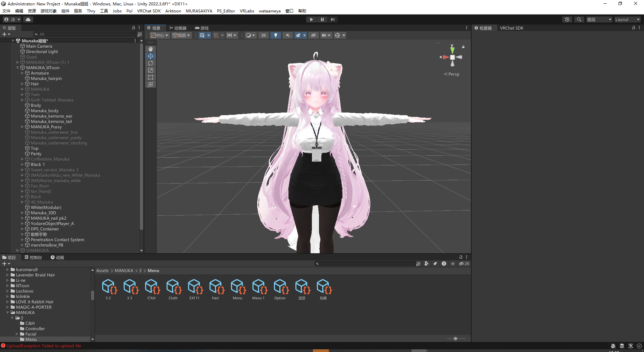
Task: Click the Play button
Action: (311, 19)
